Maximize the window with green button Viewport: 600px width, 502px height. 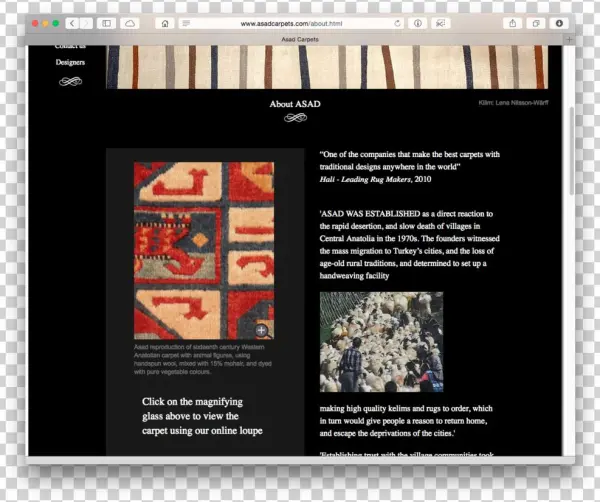pos(56,23)
